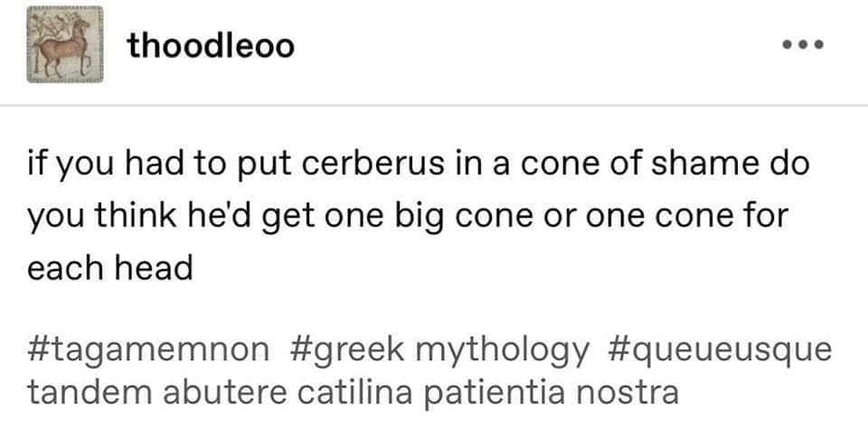Click the word "nostra" ending the tags
The height and width of the screenshot is (440, 868).
tap(632, 394)
